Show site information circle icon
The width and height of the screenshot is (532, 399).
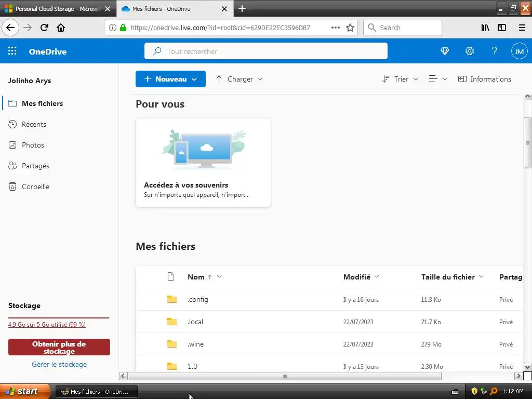[113, 28]
